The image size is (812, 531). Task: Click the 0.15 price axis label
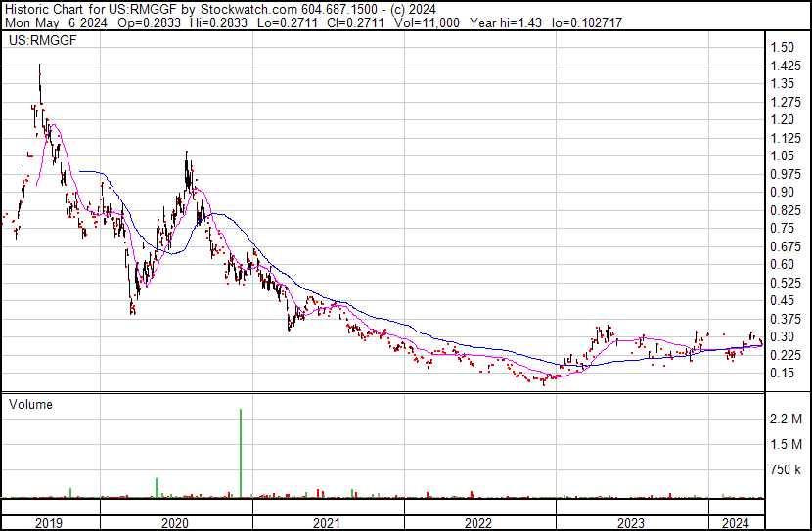782,374
